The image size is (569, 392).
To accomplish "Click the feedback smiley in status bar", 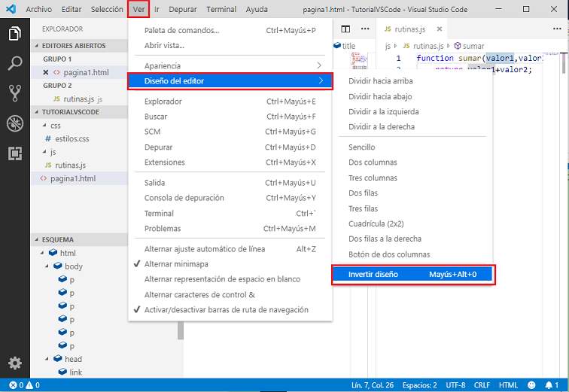I will (531, 385).
